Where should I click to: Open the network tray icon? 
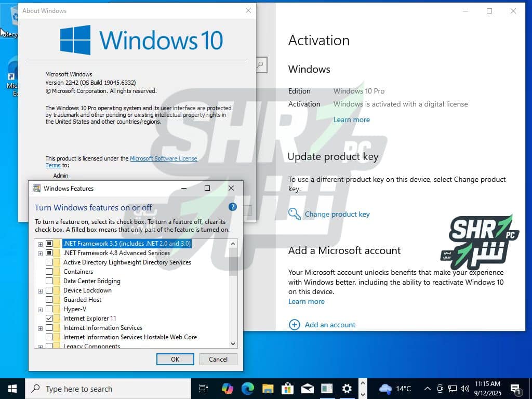[453, 389]
